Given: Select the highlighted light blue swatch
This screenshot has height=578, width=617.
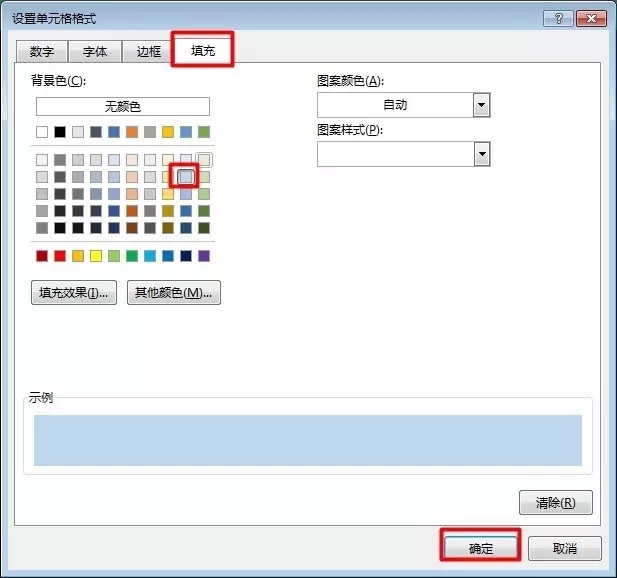Looking at the screenshot, I should [x=186, y=177].
